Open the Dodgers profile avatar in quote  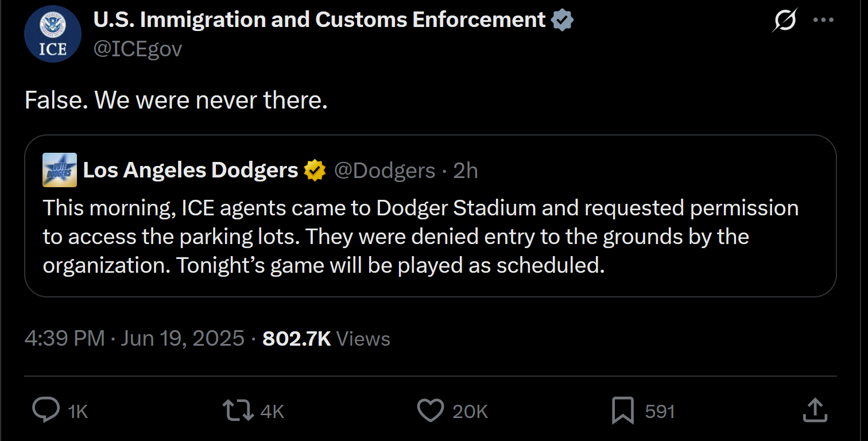(x=60, y=170)
